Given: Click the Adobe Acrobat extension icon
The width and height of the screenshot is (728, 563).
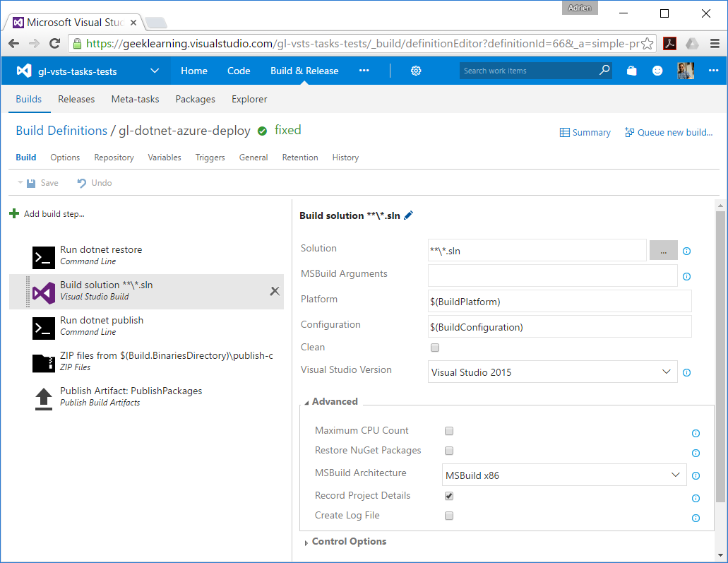Looking at the screenshot, I should pos(669,44).
